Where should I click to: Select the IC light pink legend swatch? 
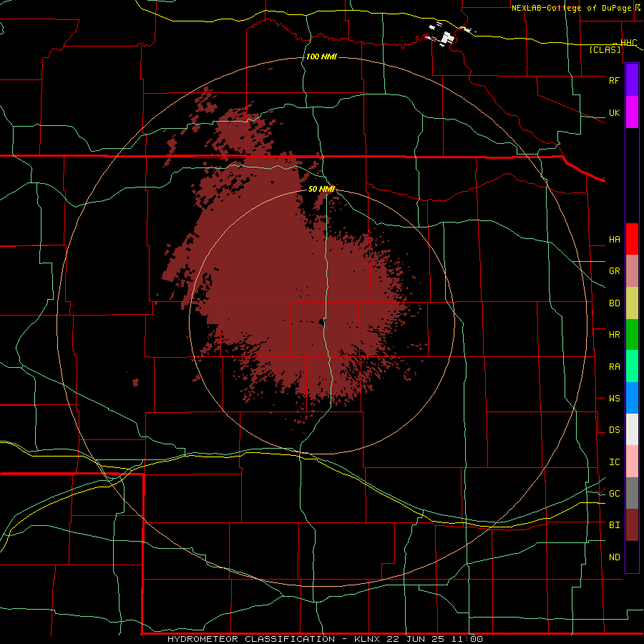pyautogui.click(x=632, y=462)
